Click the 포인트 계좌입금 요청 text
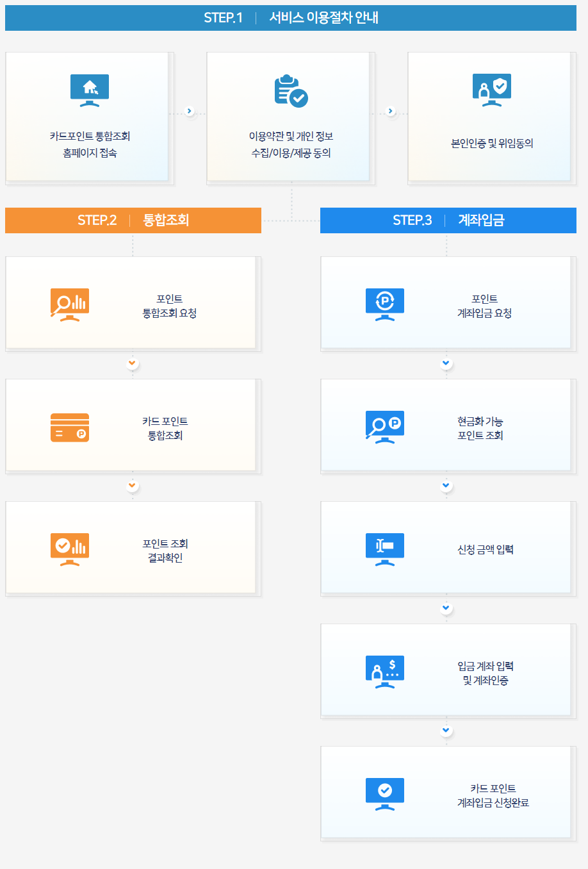 pos(484,306)
